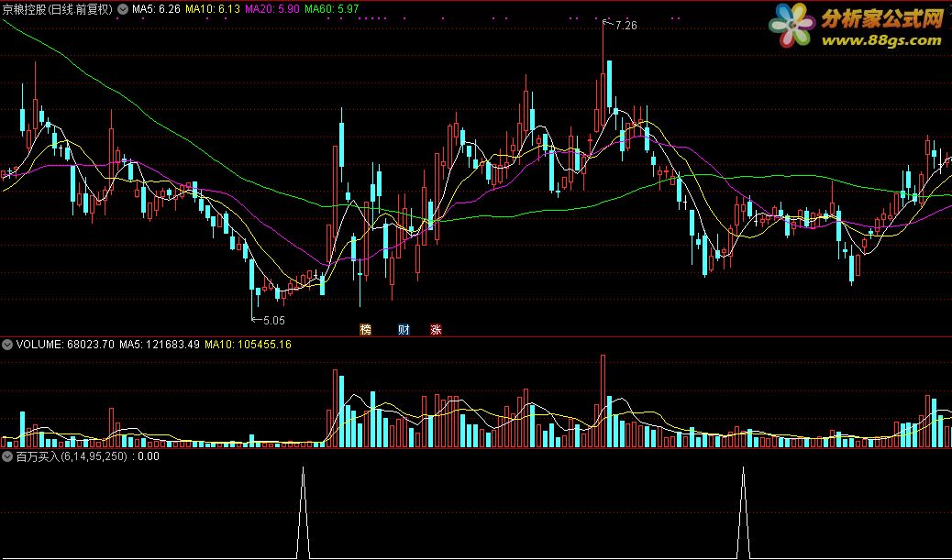Select the MA60: 5.97 label
This screenshot has height=560, width=952.
point(331,9)
